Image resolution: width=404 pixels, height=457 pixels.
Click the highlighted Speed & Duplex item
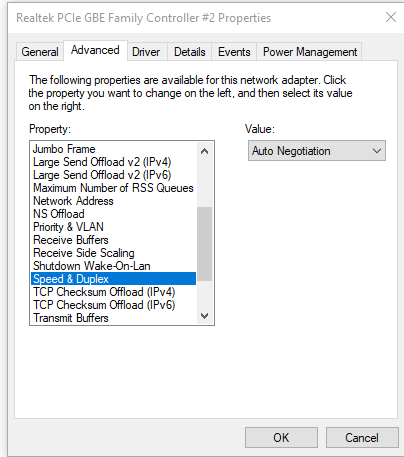point(113,279)
